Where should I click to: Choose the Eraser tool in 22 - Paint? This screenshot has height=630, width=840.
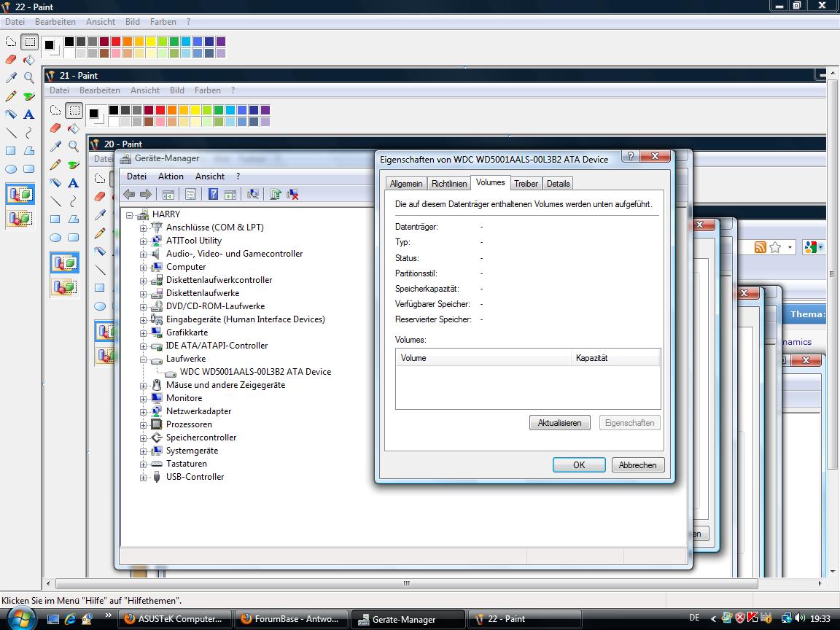11,60
